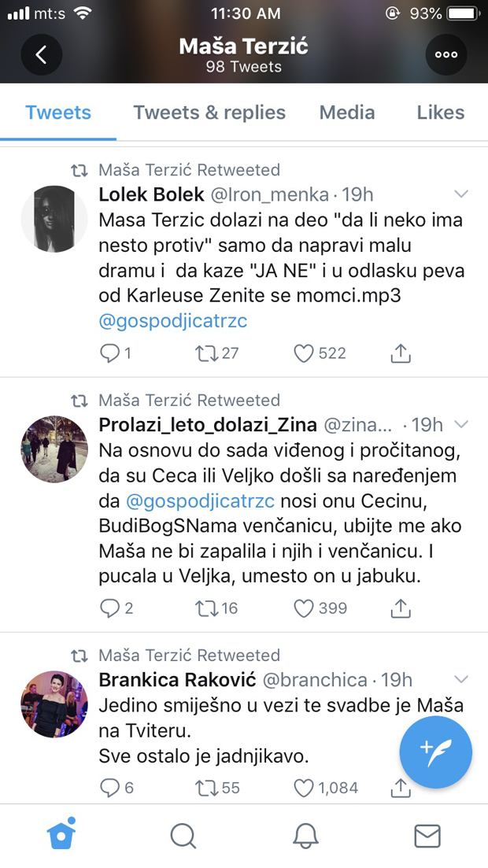The width and height of the screenshot is (488, 868).
Task: Switch to the Media tab
Action: point(347,113)
